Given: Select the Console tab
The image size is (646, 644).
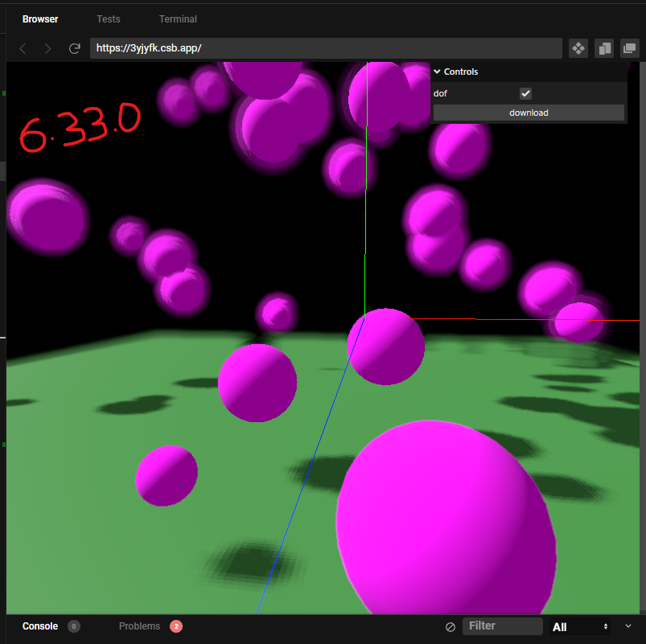Looking at the screenshot, I should pyautogui.click(x=39, y=626).
